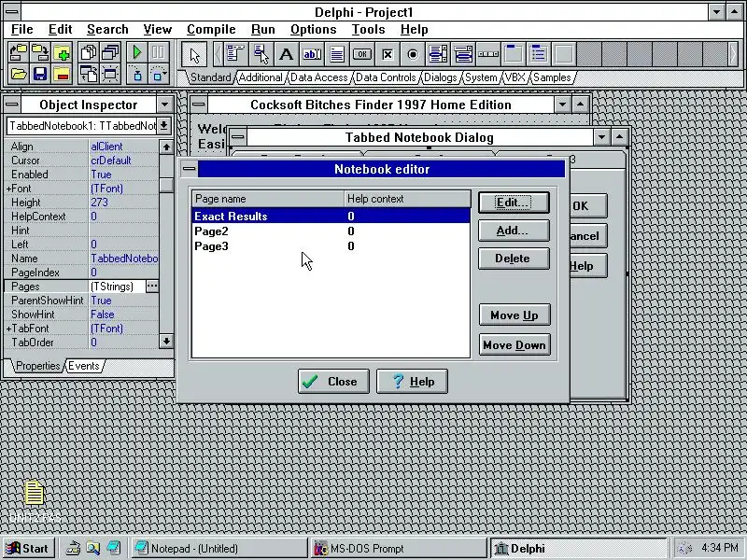
Task: Select the Exact Results page row
Action: point(331,217)
